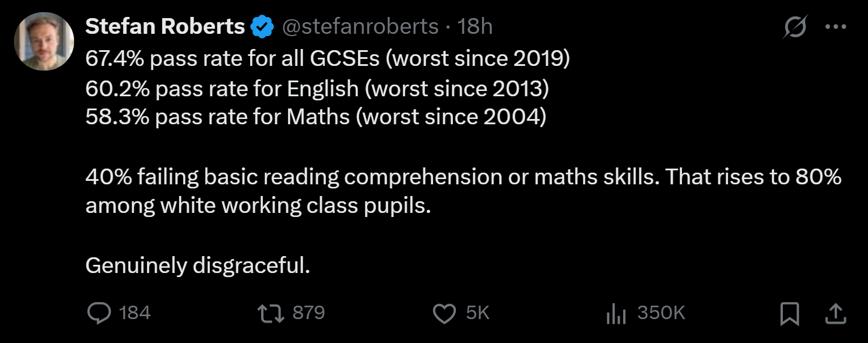This screenshot has width=868, height=343.
Task: Open the three-dot more options menu
Action: 836,27
